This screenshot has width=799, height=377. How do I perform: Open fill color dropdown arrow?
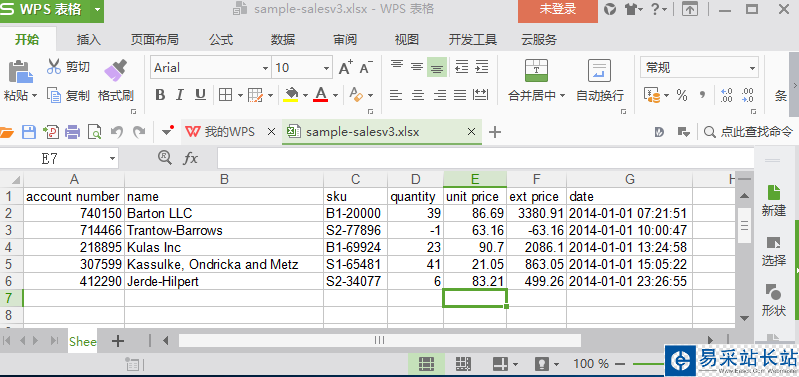[305, 95]
